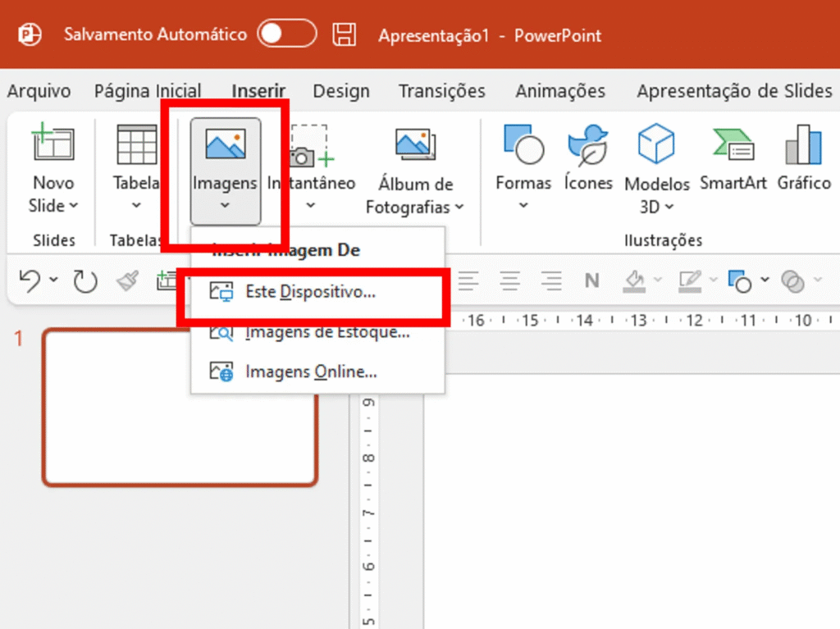Viewport: 840px width, 629px height.
Task: Choose Este Dispositivo from menu
Action: click(x=310, y=291)
